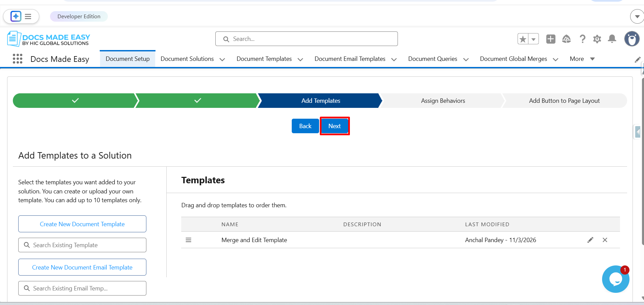Click Create New Document Email Template
The height and width of the screenshot is (305, 644).
[82, 267]
